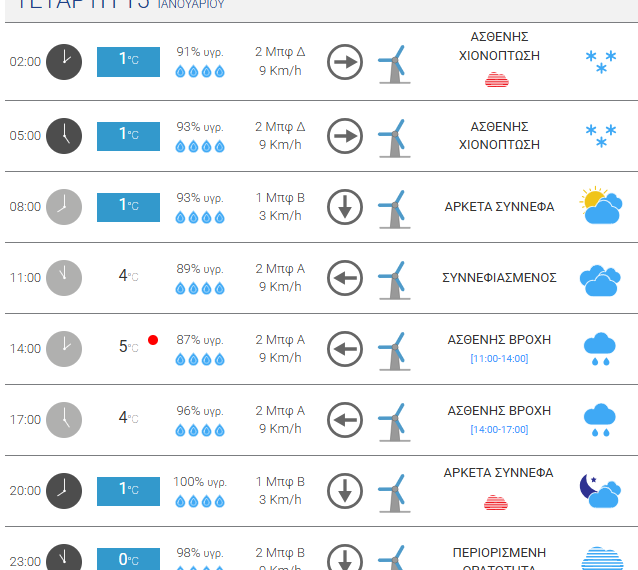
Task: Click the wind direction arrow at 02:00
Action: [x=345, y=62]
